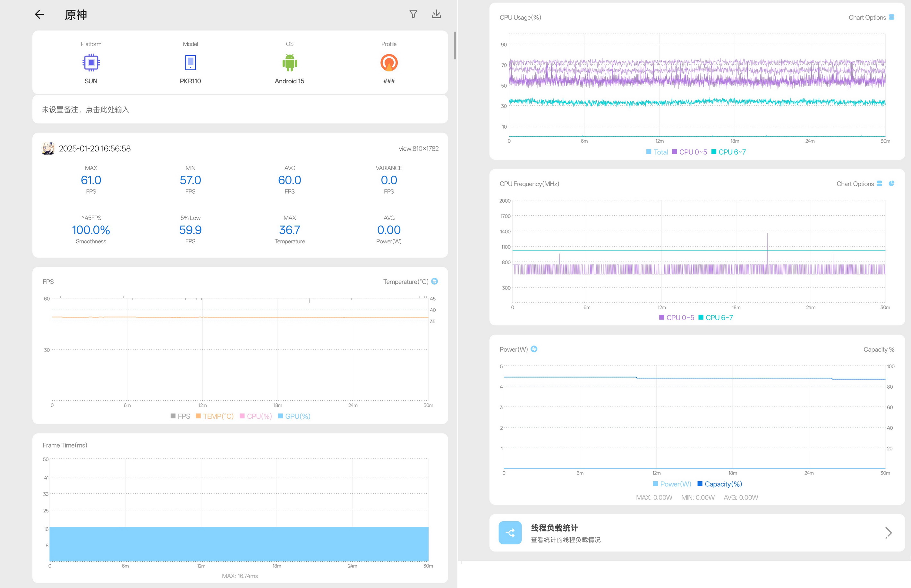Click the CPU Frequency(MHz) chart title
The height and width of the screenshot is (588, 911).
pyautogui.click(x=529, y=184)
